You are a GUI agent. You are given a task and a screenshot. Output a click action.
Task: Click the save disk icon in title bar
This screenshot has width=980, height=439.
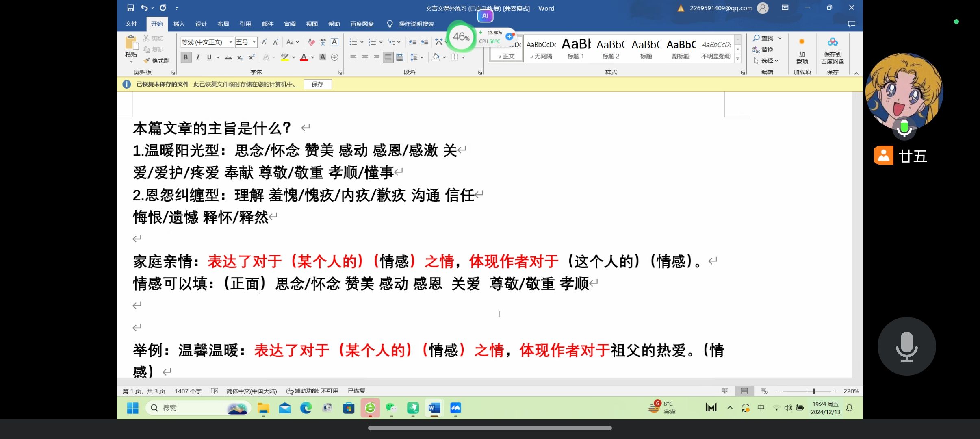[130, 8]
